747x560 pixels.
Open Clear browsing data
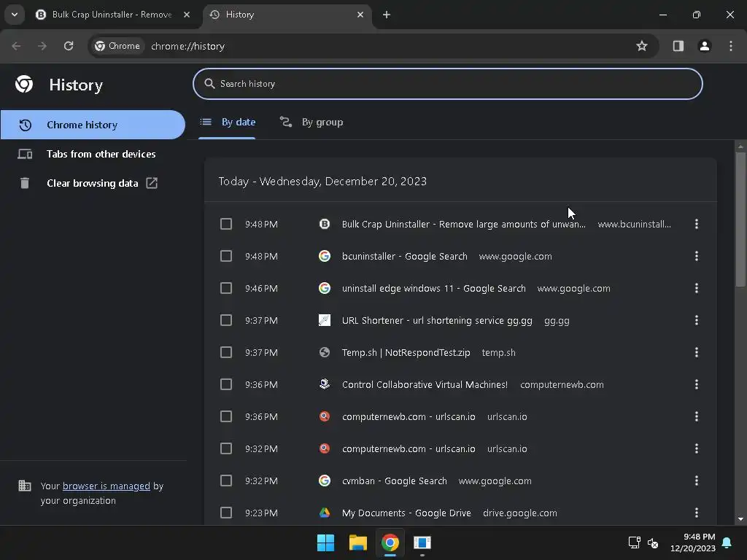point(93,183)
